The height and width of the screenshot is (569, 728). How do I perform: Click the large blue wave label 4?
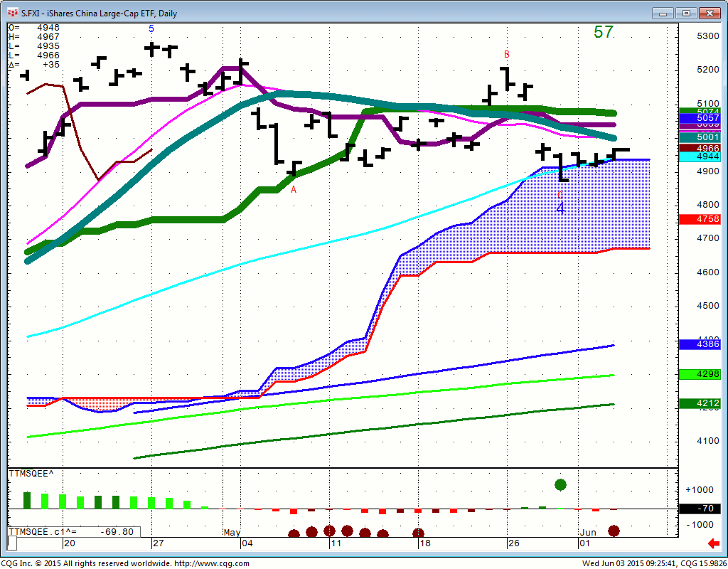click(560, 208)
